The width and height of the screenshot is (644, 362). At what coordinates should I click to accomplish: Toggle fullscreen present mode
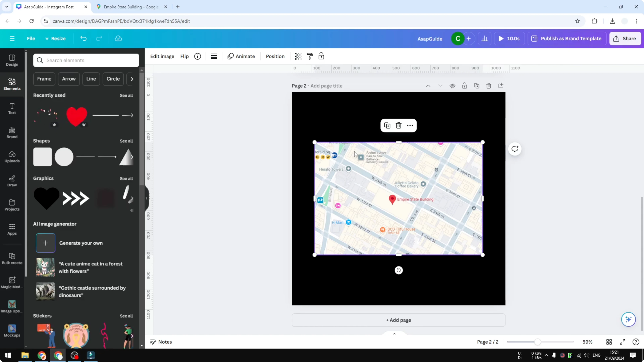(x=622, y=342)
